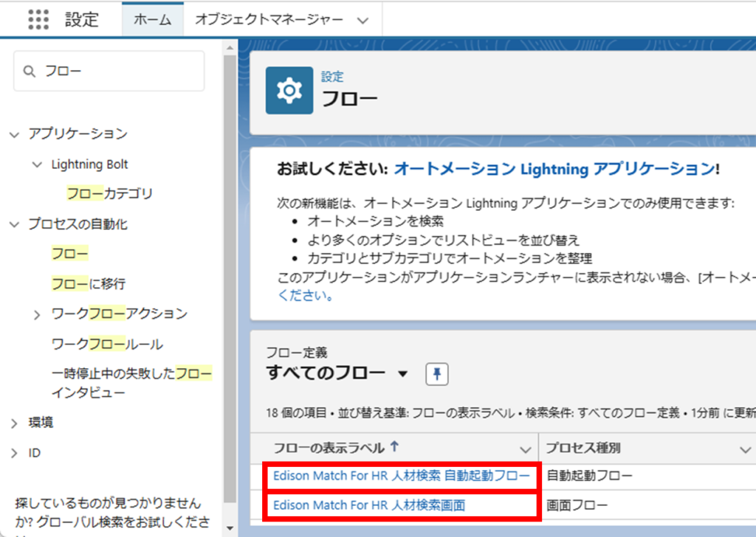
Task: Open プロセス種別 column menu chevron
Action: click(745, 448)
